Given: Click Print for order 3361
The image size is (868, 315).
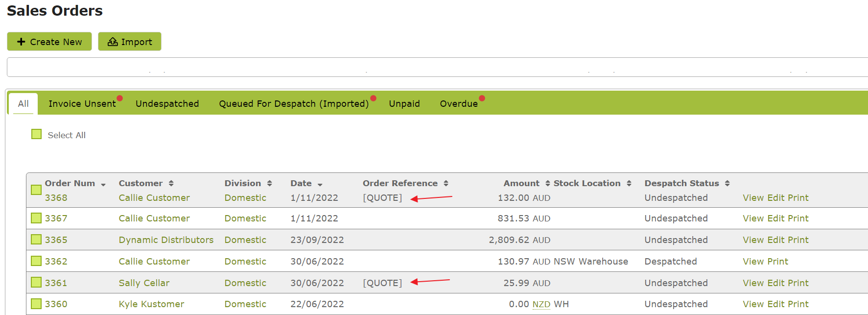Looking at the screenshot, I should pyautogui.click(x=798, y=283).
